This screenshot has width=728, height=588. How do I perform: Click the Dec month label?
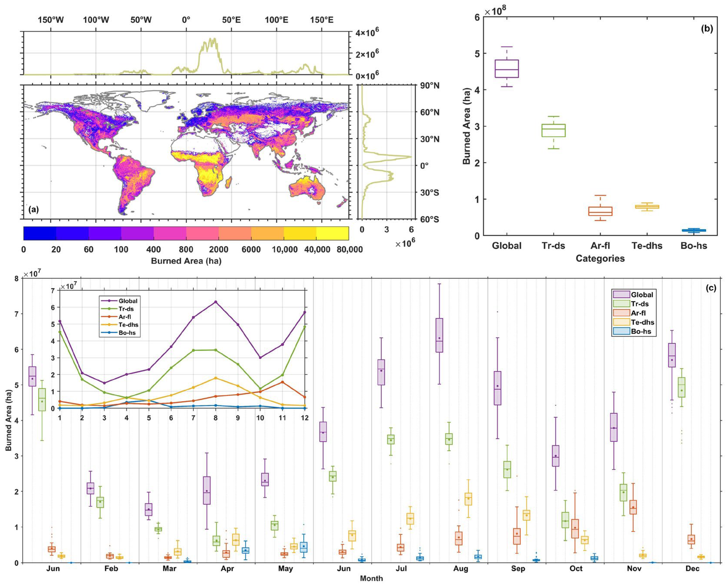coord(692,569)
